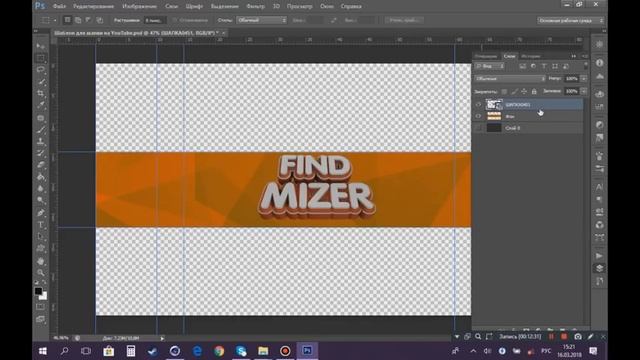Show the Слой 0 layer visibility box
The width and height of the screenshot is (640, 360).
(x=478, y=128)
